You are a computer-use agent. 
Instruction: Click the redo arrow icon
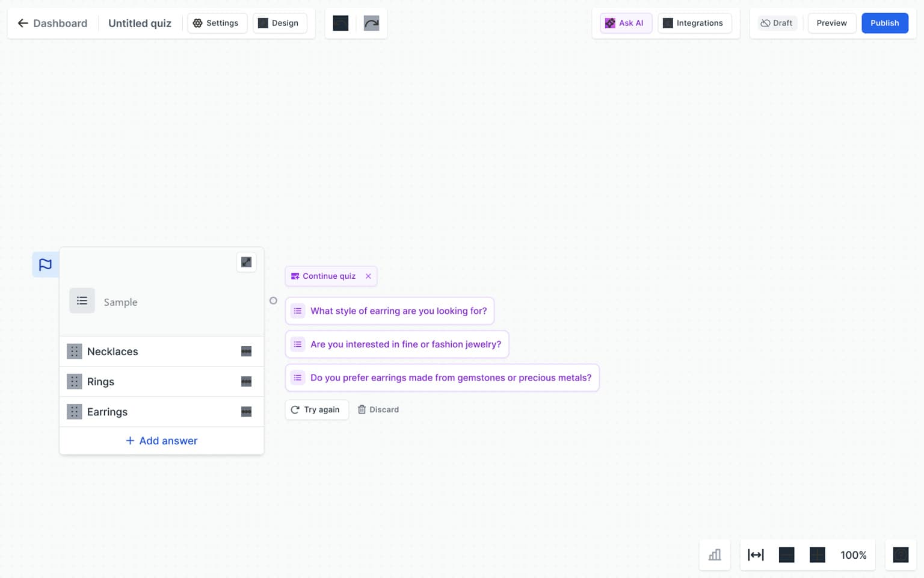(371, 23)
